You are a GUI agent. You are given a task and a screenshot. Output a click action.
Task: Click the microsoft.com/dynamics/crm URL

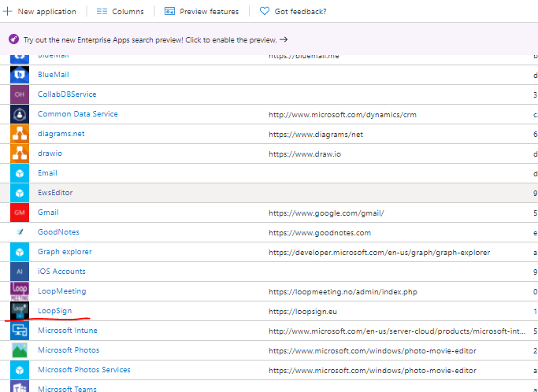(343, 115)
